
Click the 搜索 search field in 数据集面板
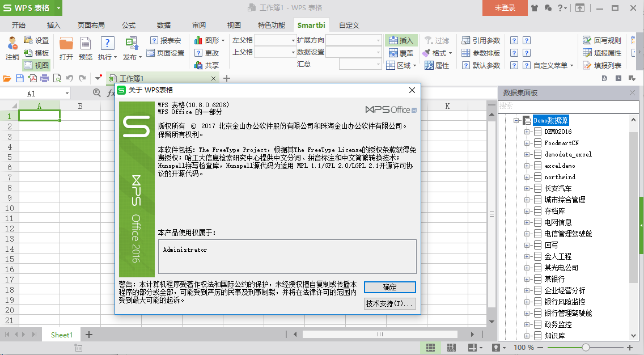click(569, 106)
